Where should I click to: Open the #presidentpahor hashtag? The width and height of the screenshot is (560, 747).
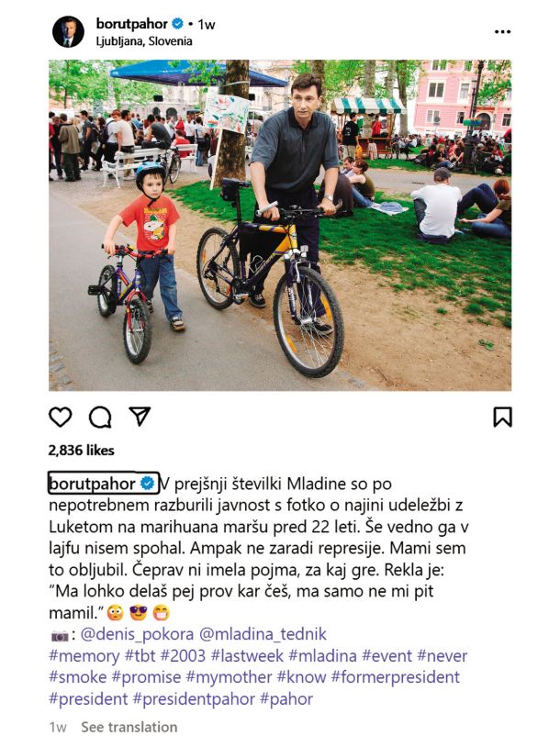pyautogui.click(x=194, y=699)
